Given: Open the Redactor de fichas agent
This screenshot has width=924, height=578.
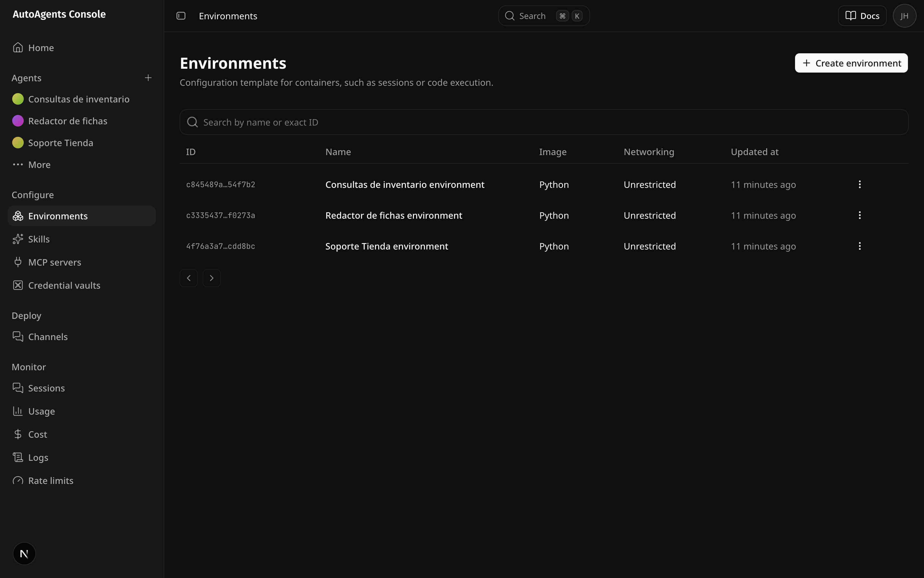Looking at the screenshot, I should pyautogui.click(x=81, y=121).
